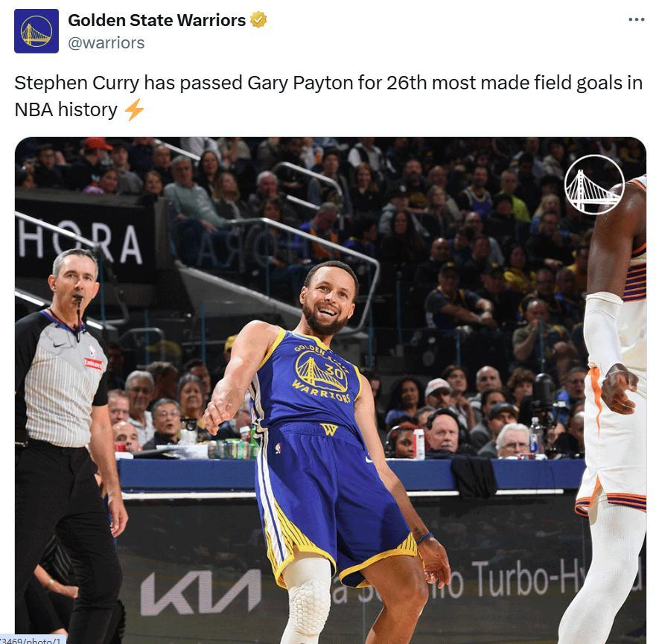
Task: Open the three-dot more options menu
Action: tap(637, 19)
